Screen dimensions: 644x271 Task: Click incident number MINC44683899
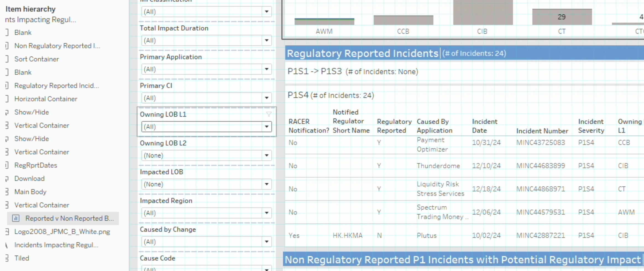pyautogui.click(x=541, y=166)
